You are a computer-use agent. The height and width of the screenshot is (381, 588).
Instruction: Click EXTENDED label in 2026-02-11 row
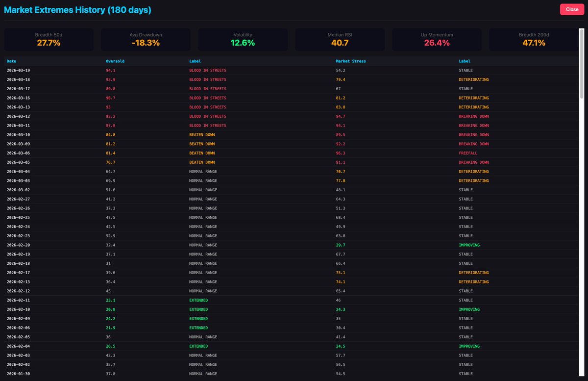(x=198, y=300)
